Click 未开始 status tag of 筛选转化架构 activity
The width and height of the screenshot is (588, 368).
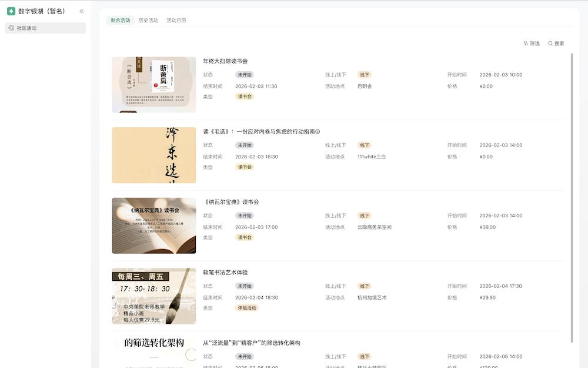point(245,356)
